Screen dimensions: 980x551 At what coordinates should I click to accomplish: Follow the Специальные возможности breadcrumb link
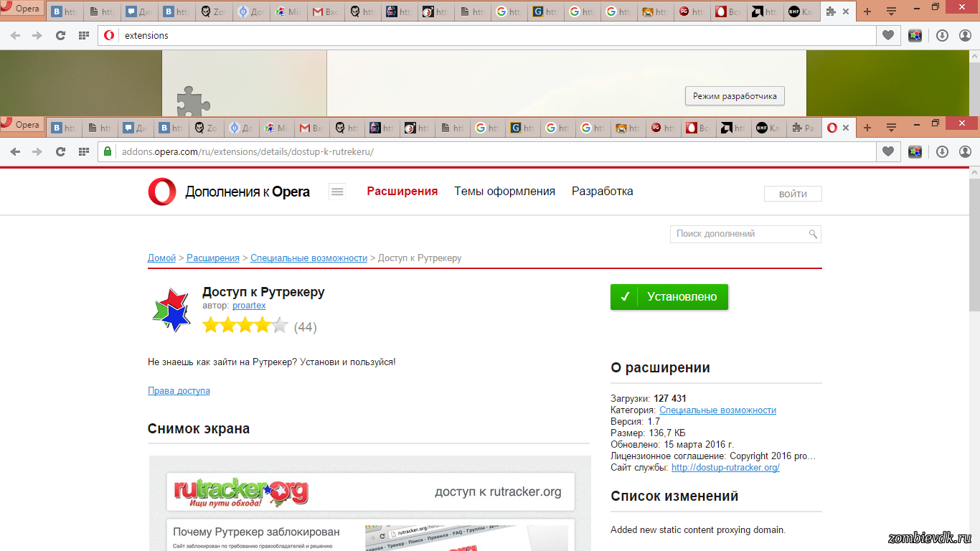tap(308, 258)
